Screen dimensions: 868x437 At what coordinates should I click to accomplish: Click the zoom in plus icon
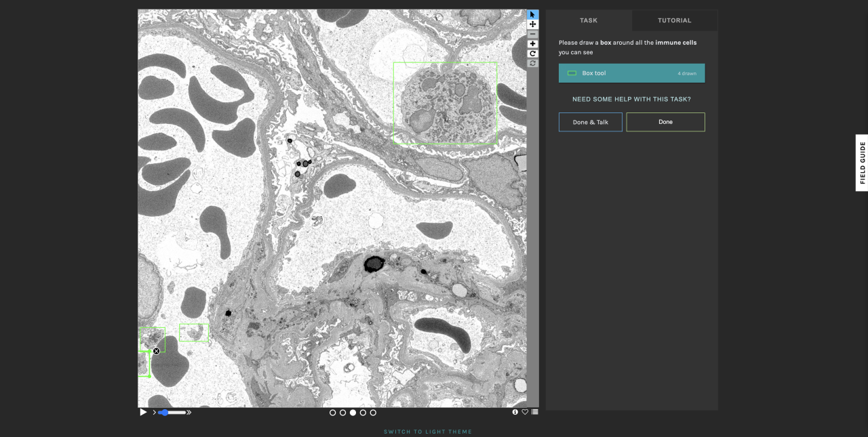[532, 44]
